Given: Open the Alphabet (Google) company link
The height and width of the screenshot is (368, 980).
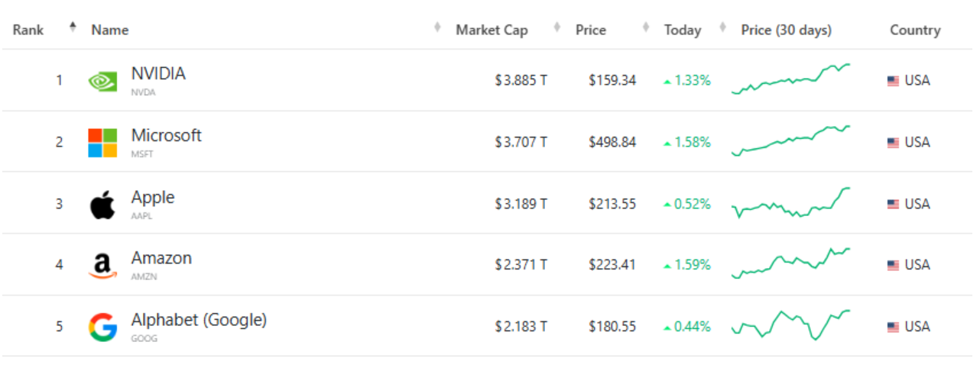Looking at the screenshot, I should [x=199, y=320].
